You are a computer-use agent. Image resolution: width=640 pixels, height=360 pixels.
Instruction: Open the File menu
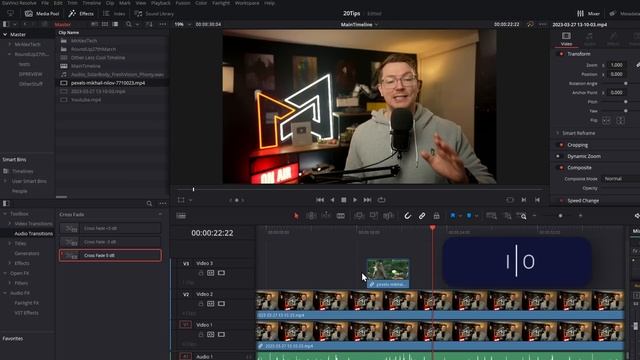[x=45, y=3]
